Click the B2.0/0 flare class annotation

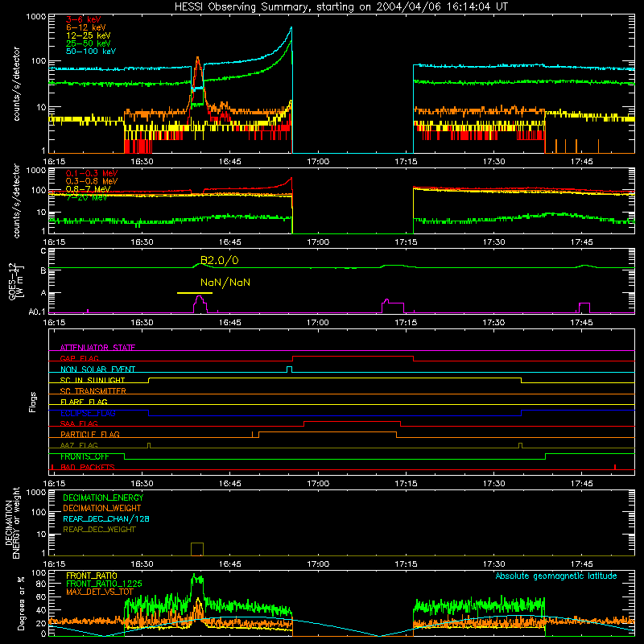point(219,260)
